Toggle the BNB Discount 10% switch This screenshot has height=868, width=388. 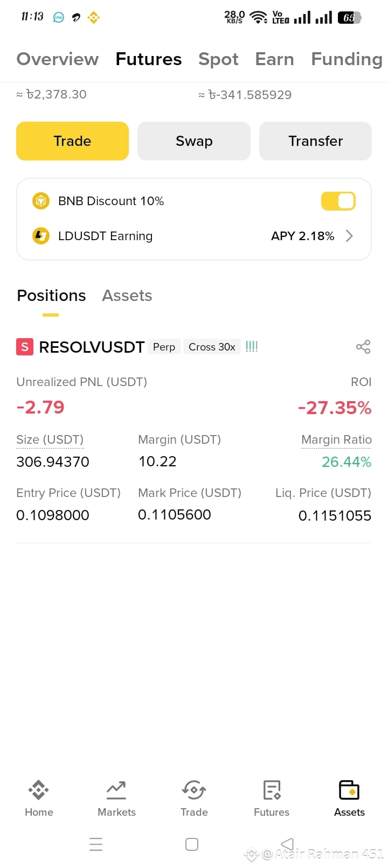pos(338,201)
